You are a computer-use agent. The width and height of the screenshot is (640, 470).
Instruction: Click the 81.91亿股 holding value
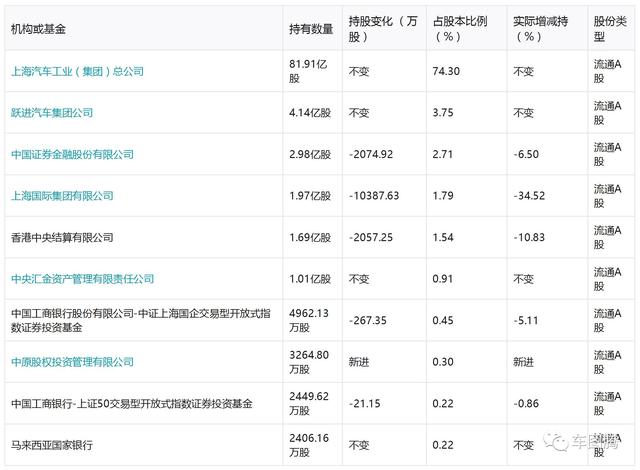pyautogui.click(x=308, y=71)
